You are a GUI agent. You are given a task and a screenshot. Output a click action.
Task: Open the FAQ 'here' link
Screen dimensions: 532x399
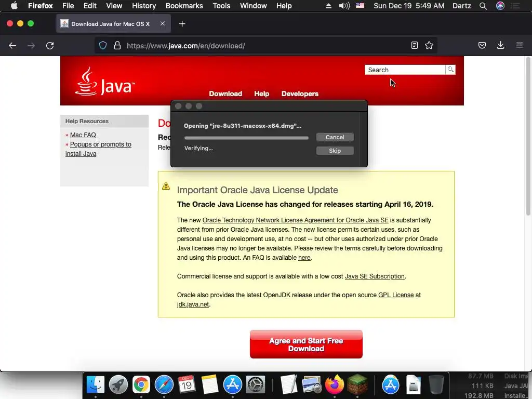click(x=304, y=258)
